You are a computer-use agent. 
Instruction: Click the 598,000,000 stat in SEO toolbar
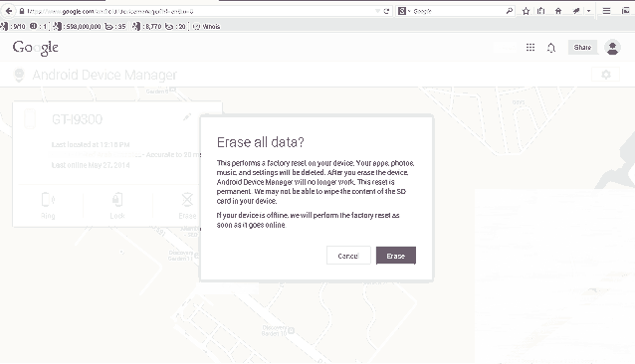(x=78, y=27)
